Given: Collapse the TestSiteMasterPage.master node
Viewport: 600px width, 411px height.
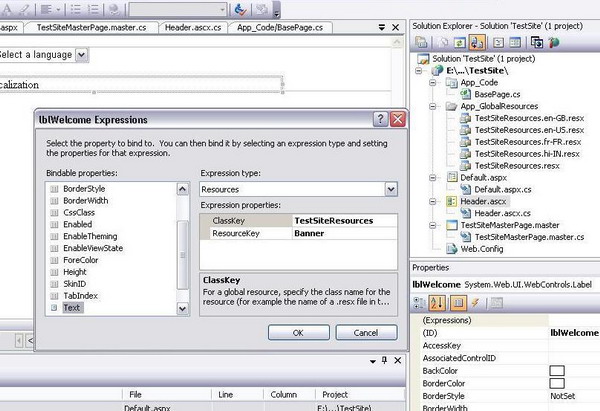Looking at the screenshot, I should (x=433, y=225).
